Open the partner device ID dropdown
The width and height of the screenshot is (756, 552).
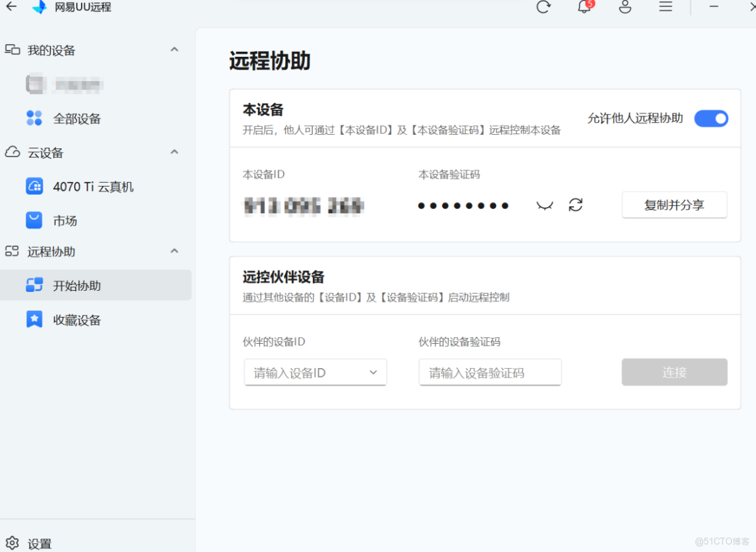(373, 372)
